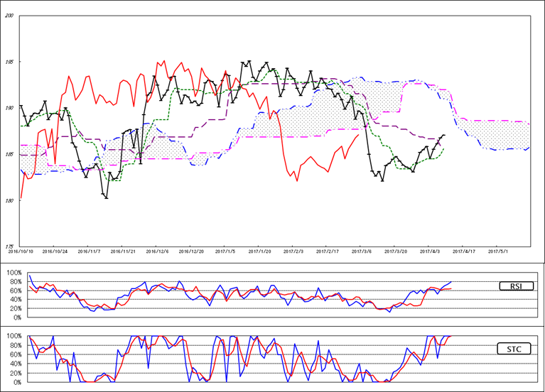The width and height of the screenshot is (545, 392).
Task: Select the 2017/1/20 date axis label
Action: coord(259,251)
